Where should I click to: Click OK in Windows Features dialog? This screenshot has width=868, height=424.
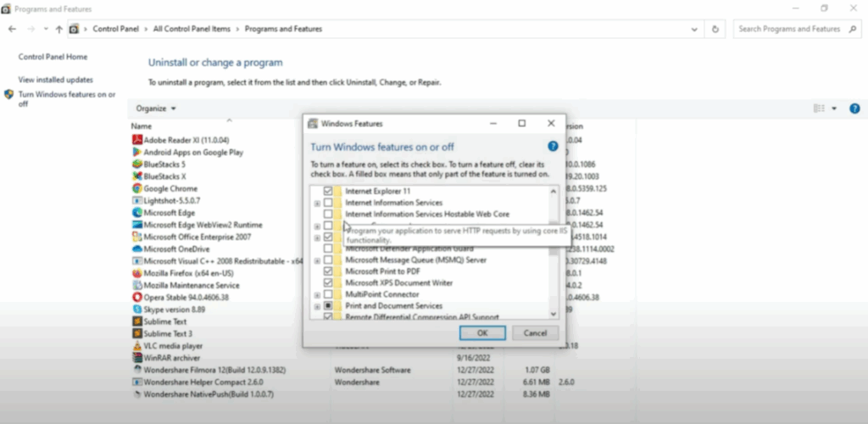point(482,332)
